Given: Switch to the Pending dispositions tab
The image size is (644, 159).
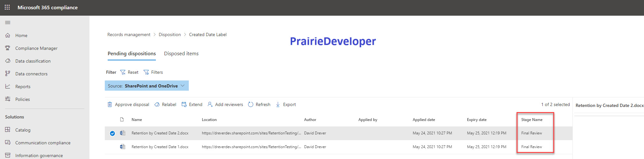Looking at the screenshot, I should (132, 54).
